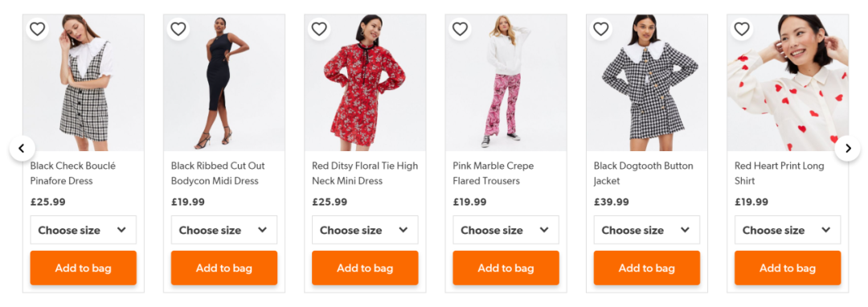
Task: Open size dropdown for Black Check Pinafore Dress
Action: [x=83, y=230]
